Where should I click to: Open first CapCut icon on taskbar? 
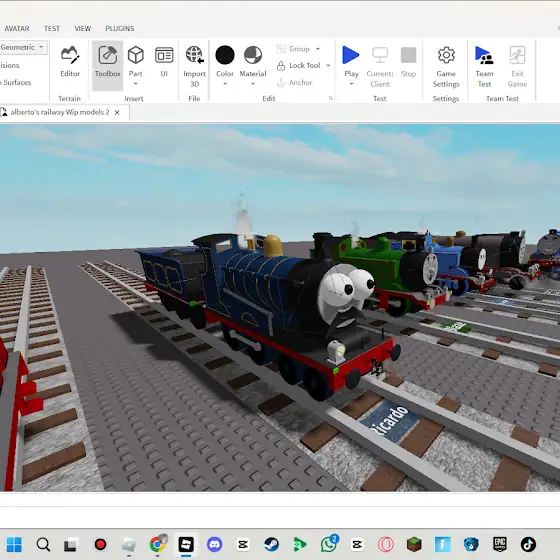point(243,544)
